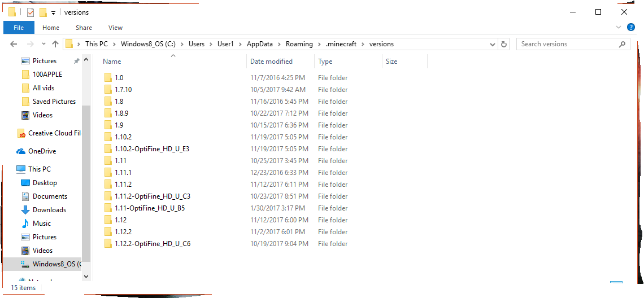The image size is (644, 298).
Task: Select the 1.11 folder
Action: pos(120,160)
